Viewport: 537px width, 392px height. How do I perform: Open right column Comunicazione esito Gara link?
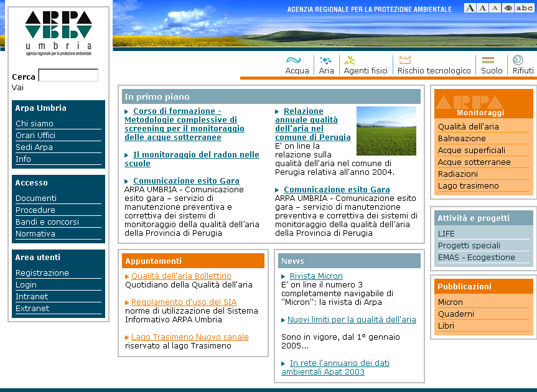(x=337, y=189)
